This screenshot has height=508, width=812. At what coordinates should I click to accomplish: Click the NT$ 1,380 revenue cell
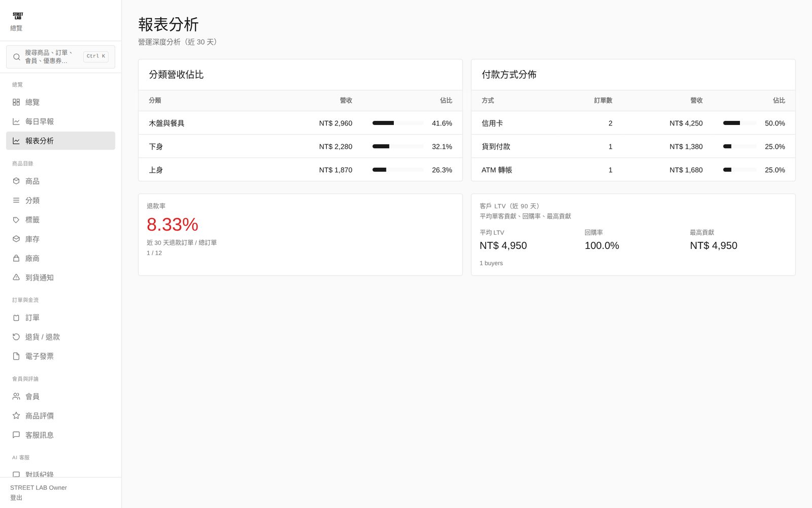[x=686, y=146]
